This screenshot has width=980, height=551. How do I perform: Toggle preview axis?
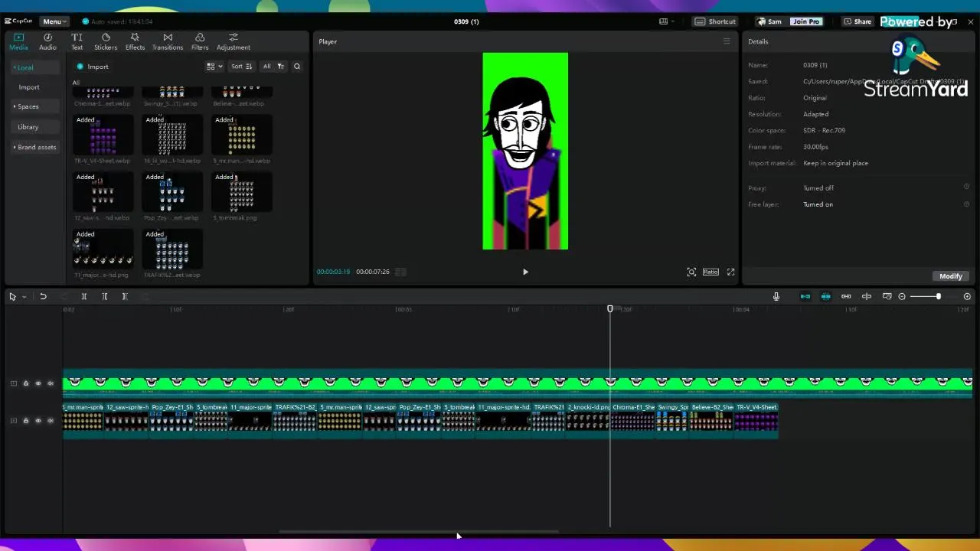pos(867,296)
